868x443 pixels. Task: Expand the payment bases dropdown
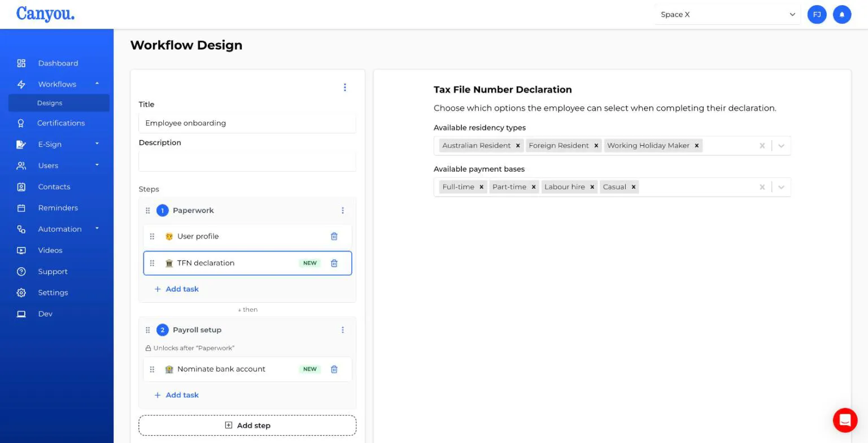[x=781, y=187]
